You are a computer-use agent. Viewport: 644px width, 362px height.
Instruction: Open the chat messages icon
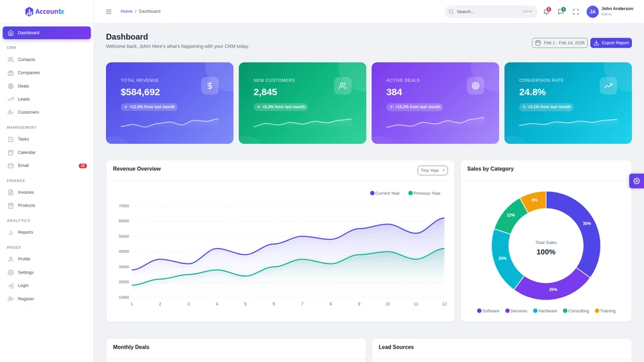tap(561, 11)
